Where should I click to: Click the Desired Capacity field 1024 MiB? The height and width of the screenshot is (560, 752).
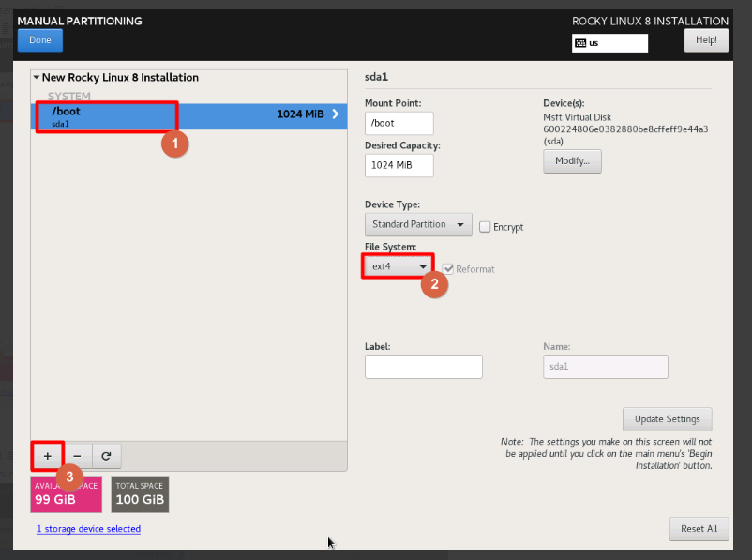click(399, 165)
